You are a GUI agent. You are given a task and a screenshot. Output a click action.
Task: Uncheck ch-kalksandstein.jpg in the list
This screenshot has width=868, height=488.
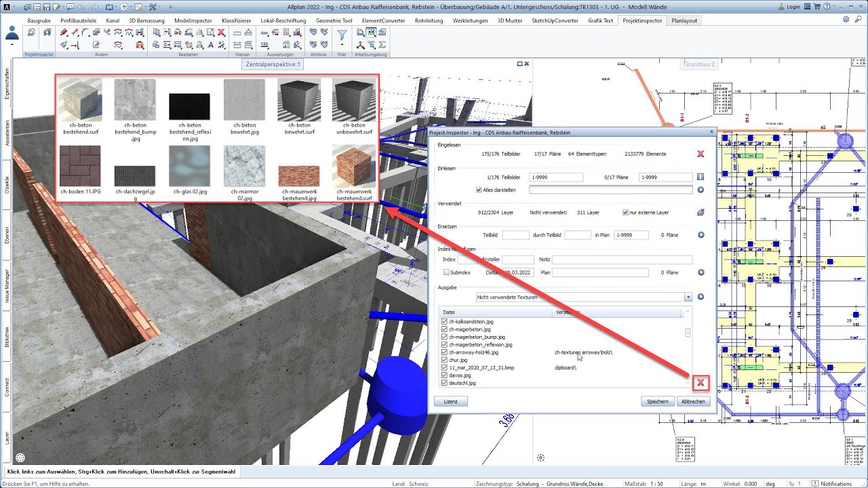(x=445, y=321)
